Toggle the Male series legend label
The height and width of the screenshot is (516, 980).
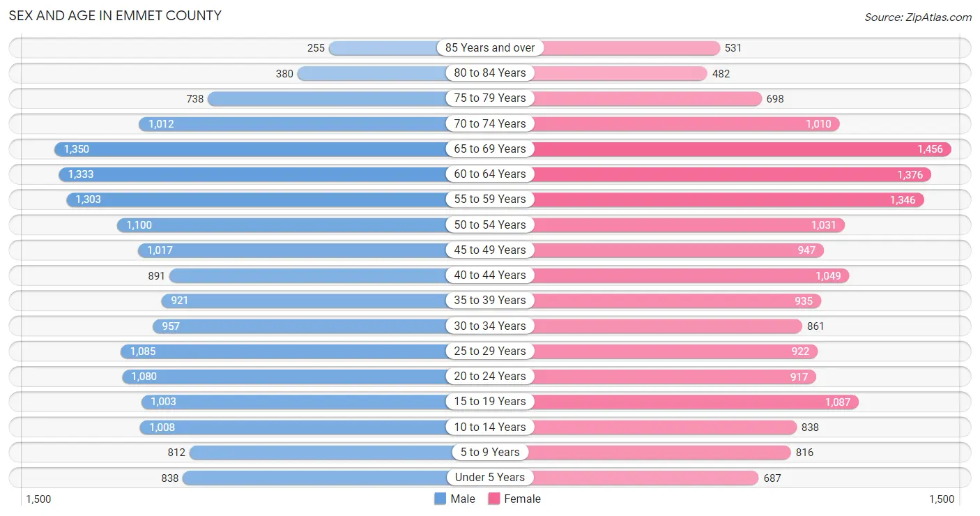(463, 499)
